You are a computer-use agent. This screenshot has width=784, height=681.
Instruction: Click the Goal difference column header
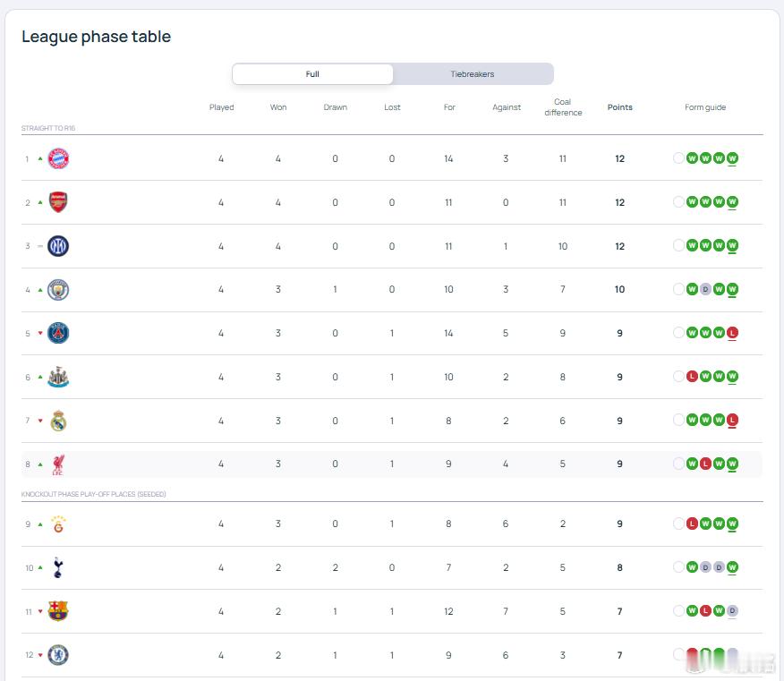tap(563, 107)
